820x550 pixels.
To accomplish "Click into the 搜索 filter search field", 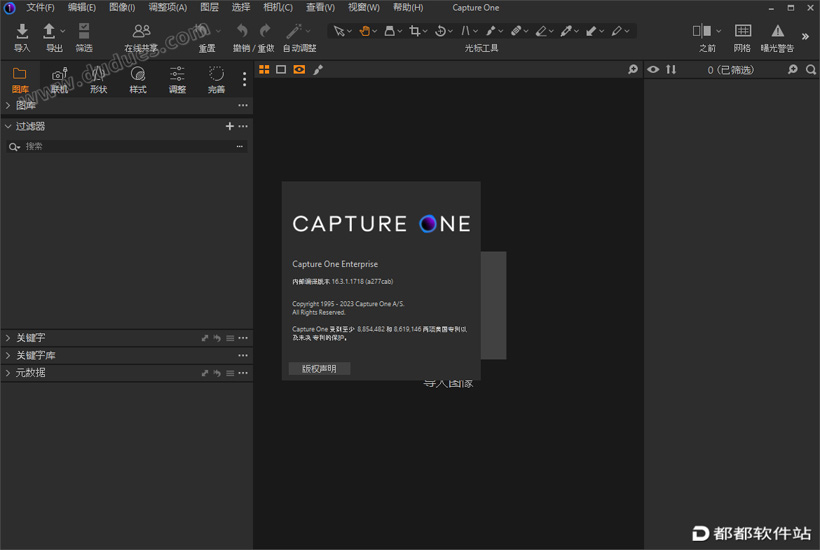I will (128, 147).
